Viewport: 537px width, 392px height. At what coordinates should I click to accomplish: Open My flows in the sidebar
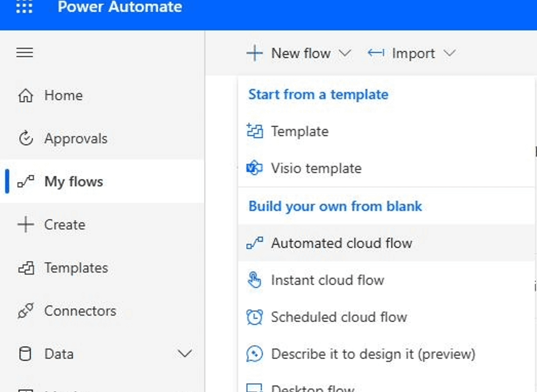[x=102, y=182]
